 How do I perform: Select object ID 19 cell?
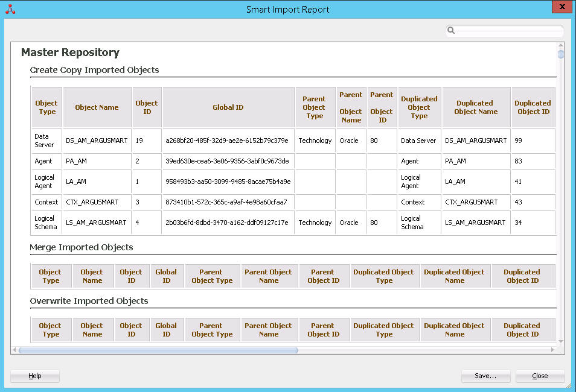[147, 141]
